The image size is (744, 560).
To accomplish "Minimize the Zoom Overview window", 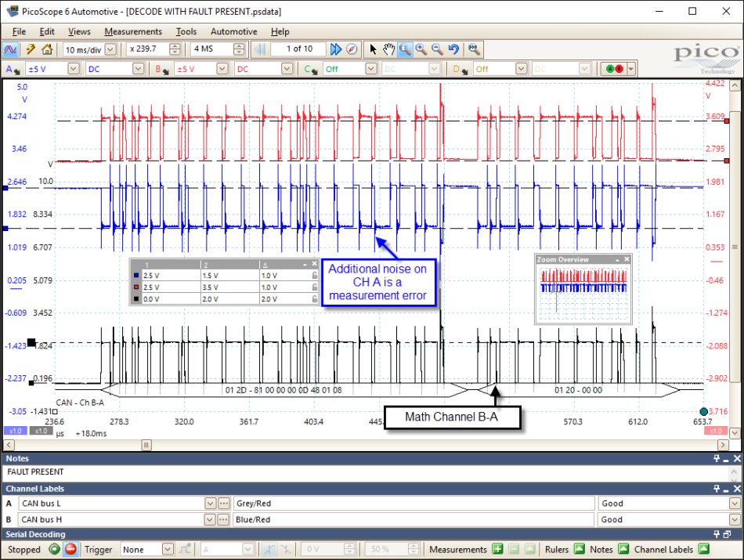I will tap(617, 259).
